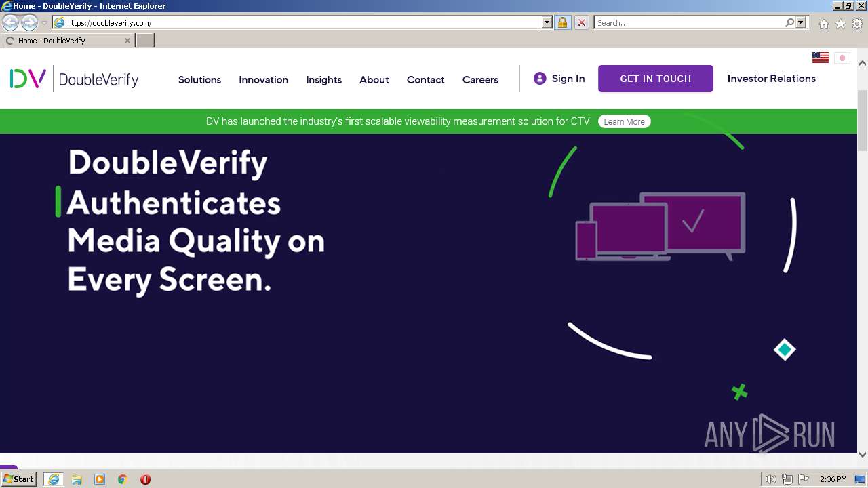This screenshot has width=868, height=488.
Task: Click the browser Back arrow button
Action: [x=10, y=23]
